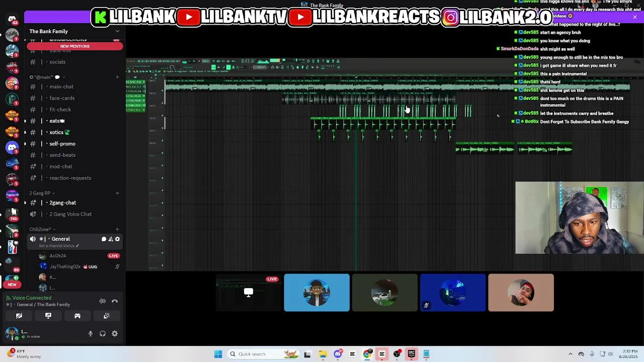Open OBS Studio from taskbar

click(x=397, y=354)
